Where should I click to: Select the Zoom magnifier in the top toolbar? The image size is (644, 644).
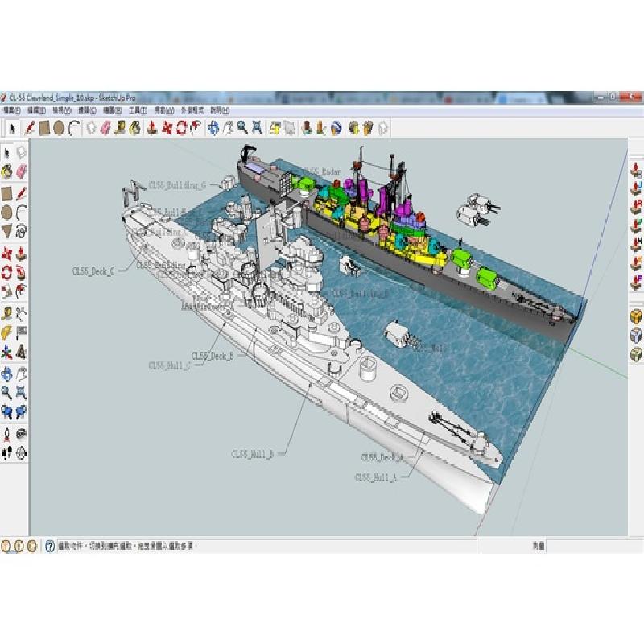tap(242, 128)
